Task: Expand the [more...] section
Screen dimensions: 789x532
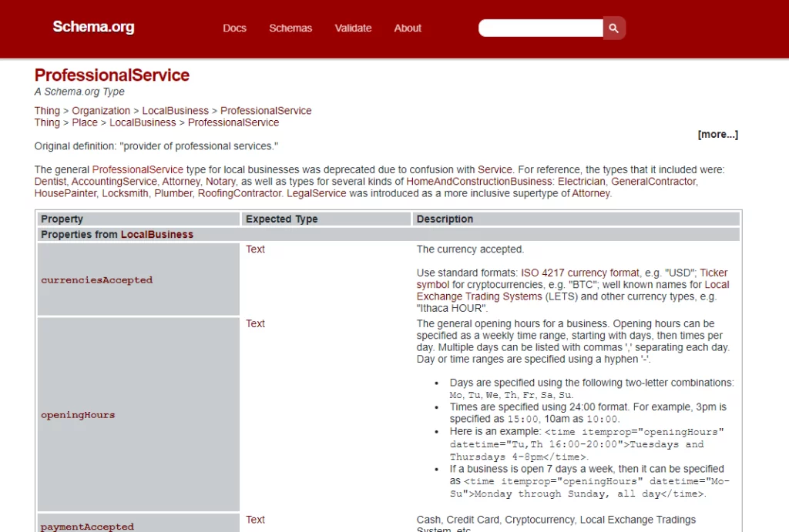Action: [717, 134]
